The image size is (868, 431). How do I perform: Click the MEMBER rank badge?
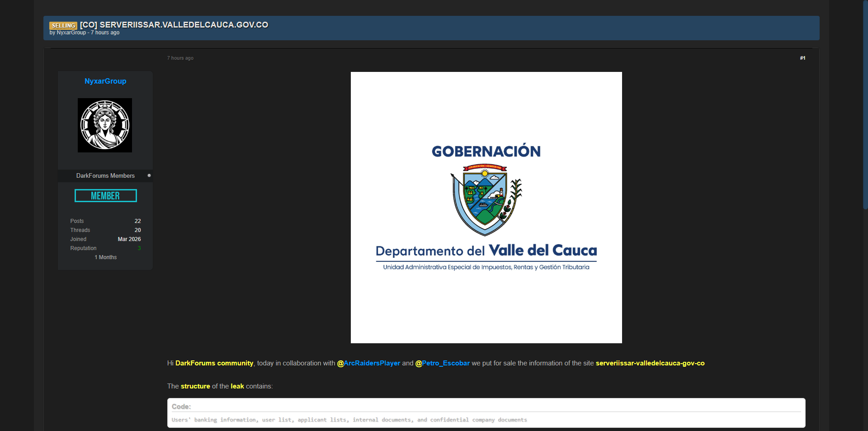tap(105, 196)
